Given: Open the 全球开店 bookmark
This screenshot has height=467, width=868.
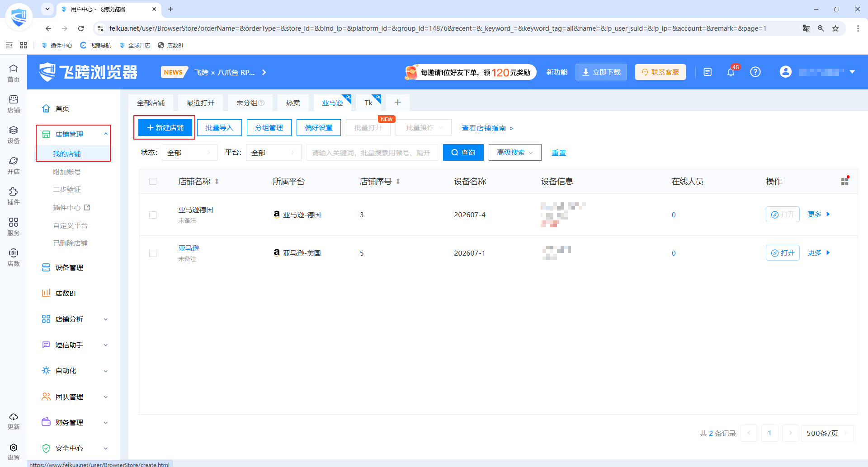Looking at the screenshot, I should pyautogui.click(x=135, y=45).
